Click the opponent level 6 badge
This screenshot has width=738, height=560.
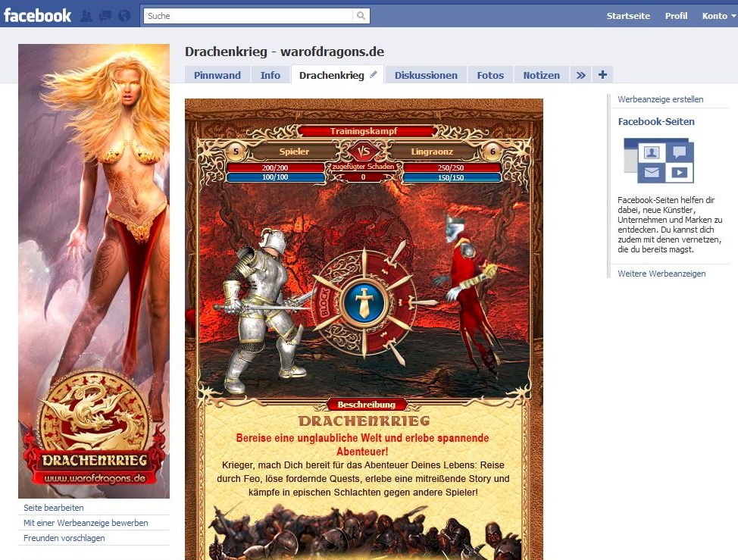point(493,152)
